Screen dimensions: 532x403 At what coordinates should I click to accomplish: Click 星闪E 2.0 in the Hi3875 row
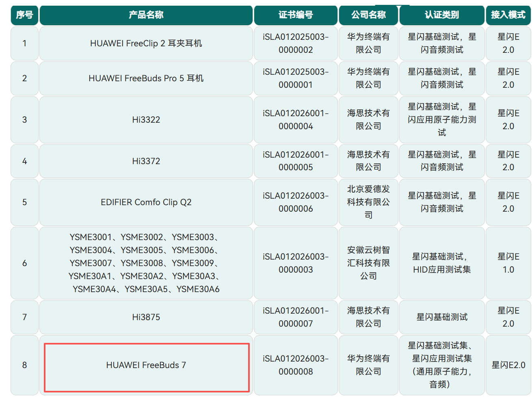click(508, 317)
